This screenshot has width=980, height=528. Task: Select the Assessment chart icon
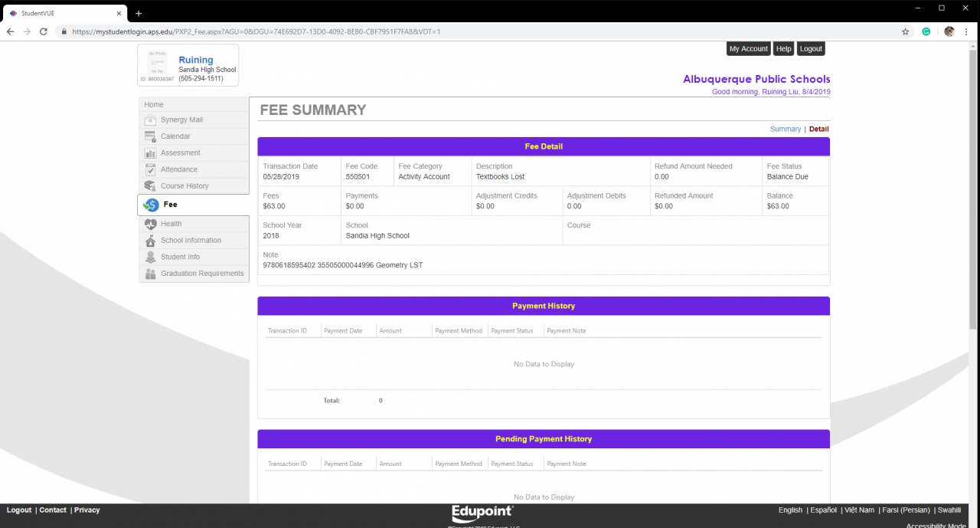click(x=150, y=153)
